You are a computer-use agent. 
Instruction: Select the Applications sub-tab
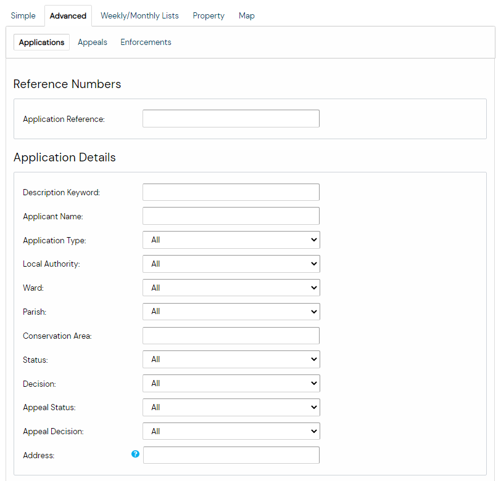pos(41,42)
